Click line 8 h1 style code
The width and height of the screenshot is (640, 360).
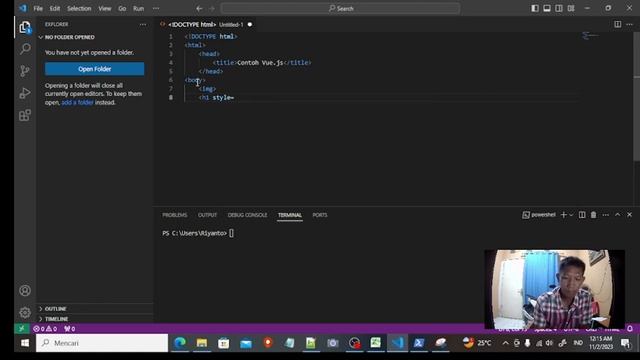(x=216, y=98)
